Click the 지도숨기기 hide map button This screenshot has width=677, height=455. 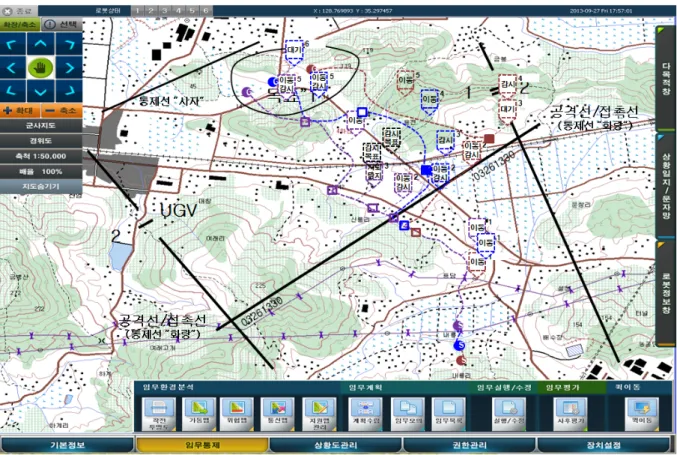point(41,186)
